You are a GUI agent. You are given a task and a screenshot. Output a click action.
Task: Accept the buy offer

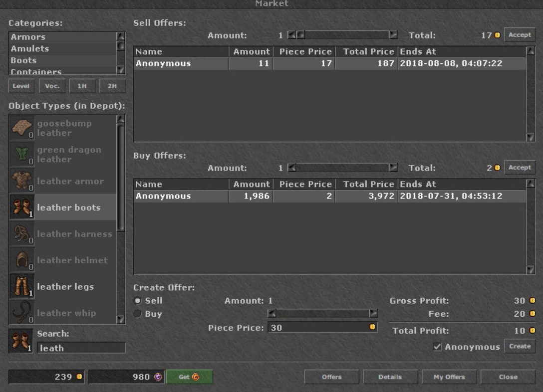point(520,168)
